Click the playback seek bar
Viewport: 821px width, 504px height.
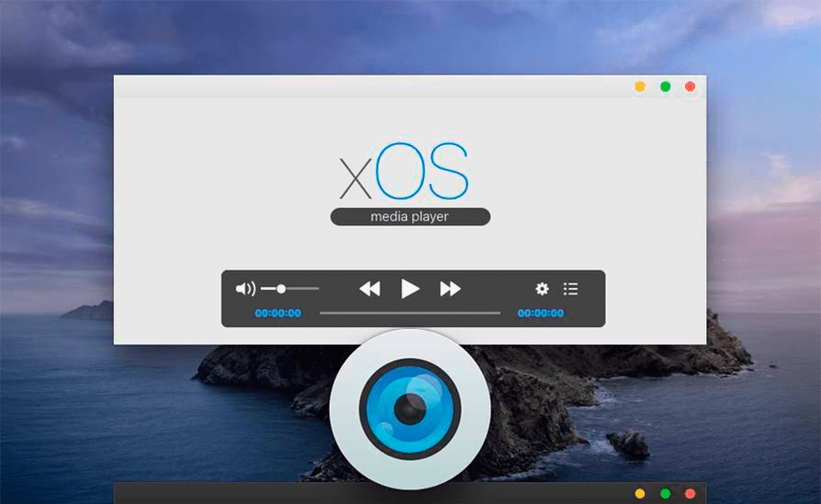click(410, 314)
